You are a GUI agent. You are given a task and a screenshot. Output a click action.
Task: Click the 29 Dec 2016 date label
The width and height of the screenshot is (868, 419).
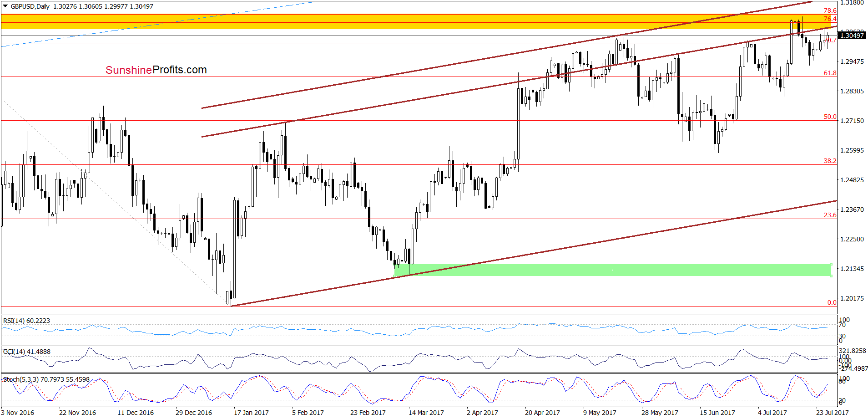click(x=194, y=413)
